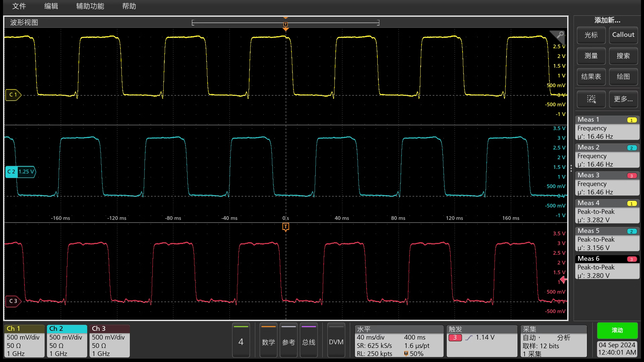Click the Callout button
Viewport: 644px width, 362px height.
click(623, 35)
